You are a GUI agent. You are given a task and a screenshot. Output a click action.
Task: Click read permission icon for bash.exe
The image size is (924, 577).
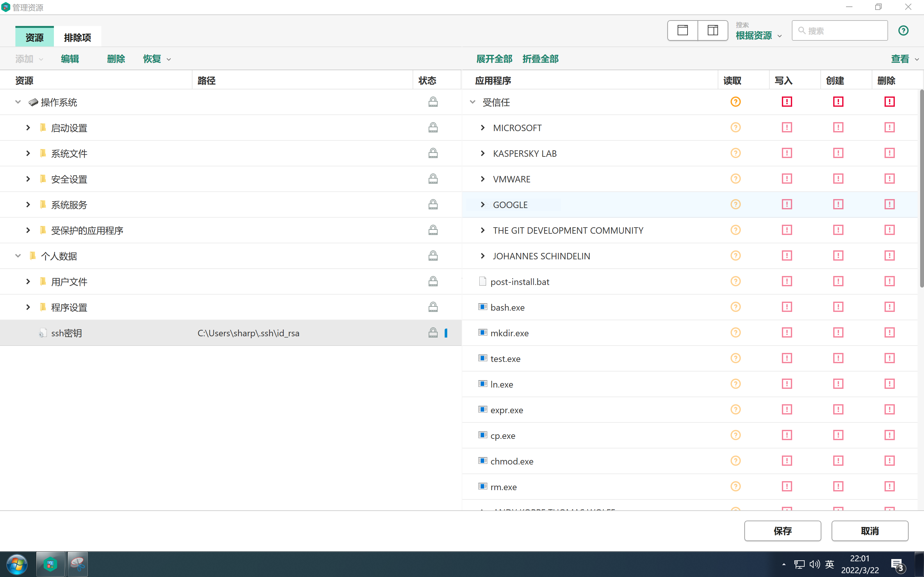coord(735,307)
